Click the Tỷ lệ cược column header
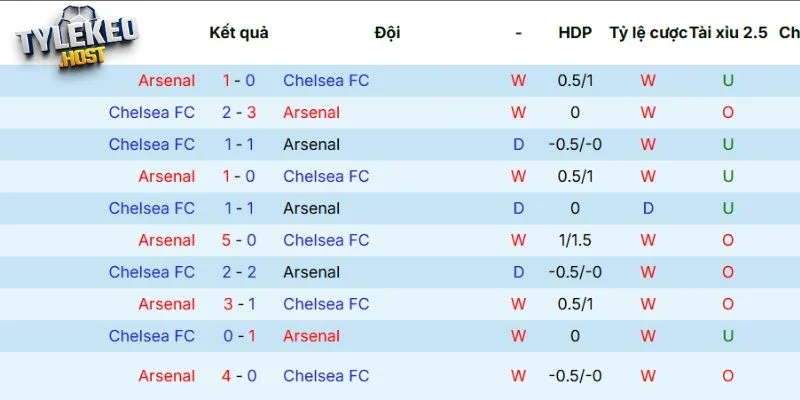The height and width of the screenshot is (400, 800). (x=647, y=32)
